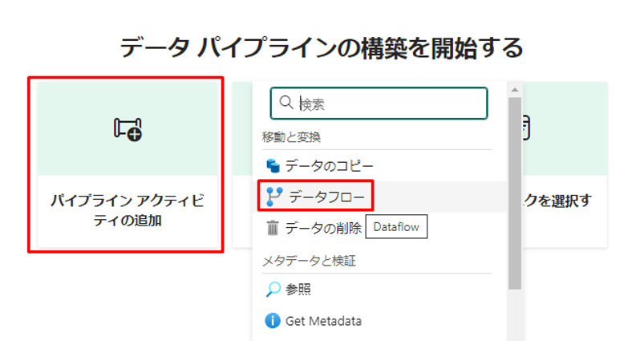The width and height of the screenshot is (644, 341).
Task: Select the 参照 activity label
Action: (298, 289)
